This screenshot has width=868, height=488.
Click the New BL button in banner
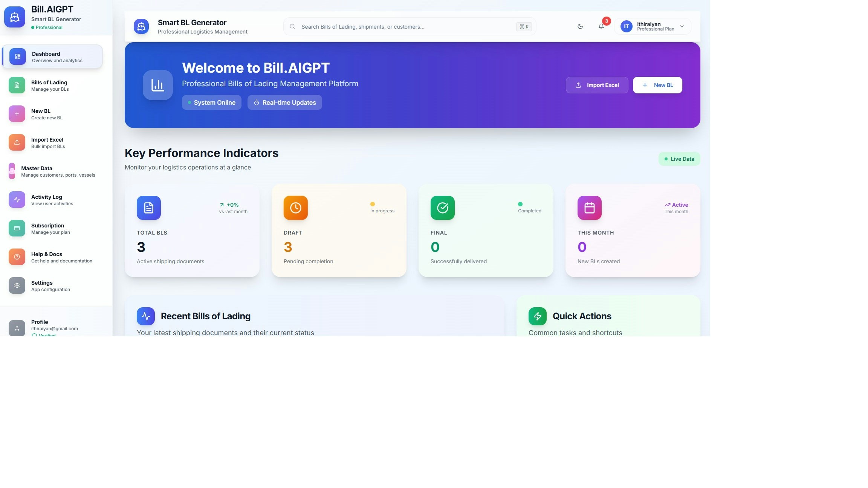tap(657, 85)
